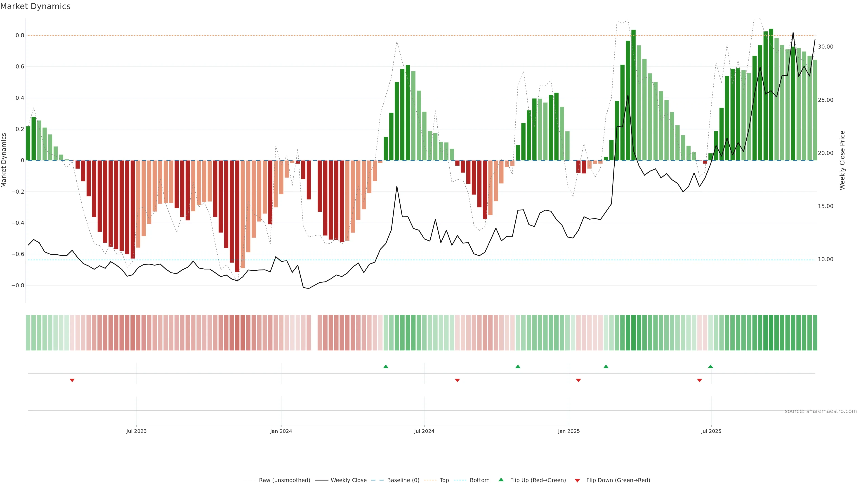Toggle the Bottom legend entry
Image resolution: width=868 pixels, height=488 pixels.
(479, 480)
